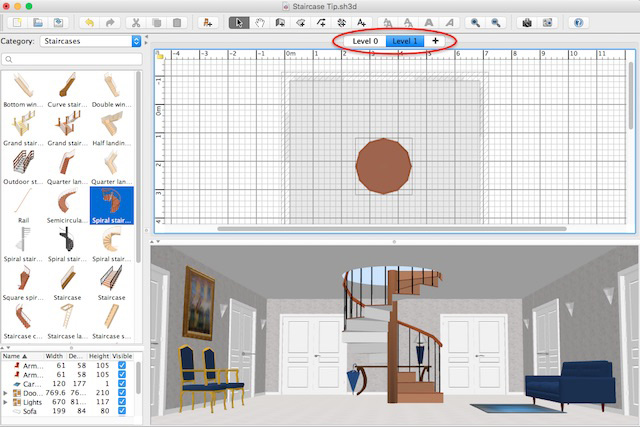Viewport: 640px width, 427px height.
Task: Select the arrow selection tool
Action: (x=239, y=22)
